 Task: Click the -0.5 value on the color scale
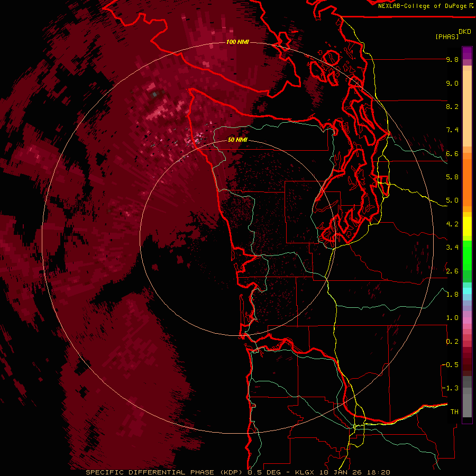(450, 365)
